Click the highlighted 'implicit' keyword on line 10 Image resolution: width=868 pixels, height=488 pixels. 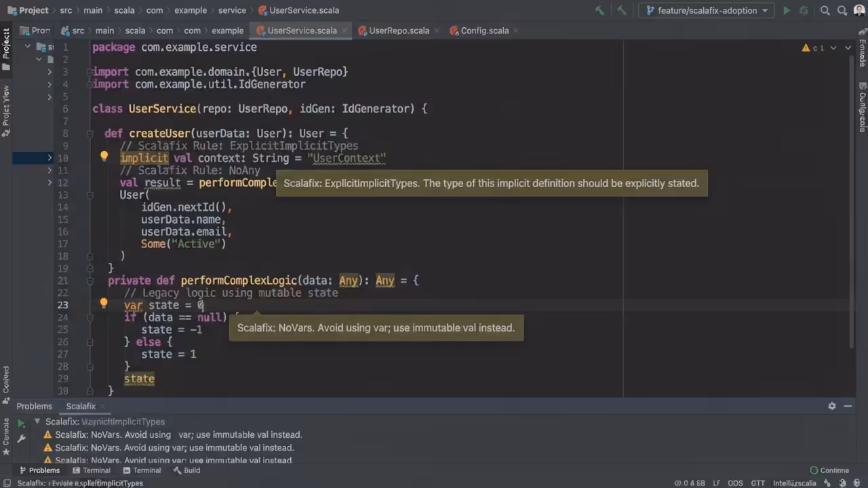click(x=144, y=158)
